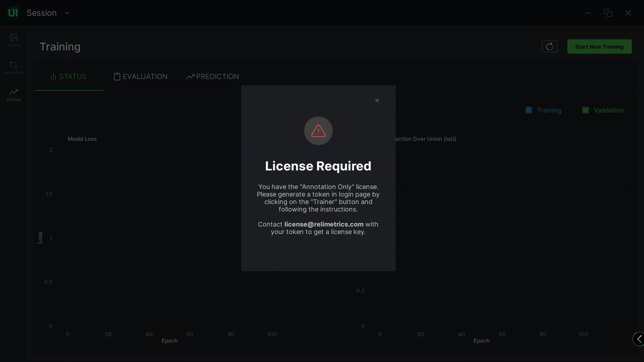Expand the side panel arrow
644x362 pixels.
(x=639, y=339)
